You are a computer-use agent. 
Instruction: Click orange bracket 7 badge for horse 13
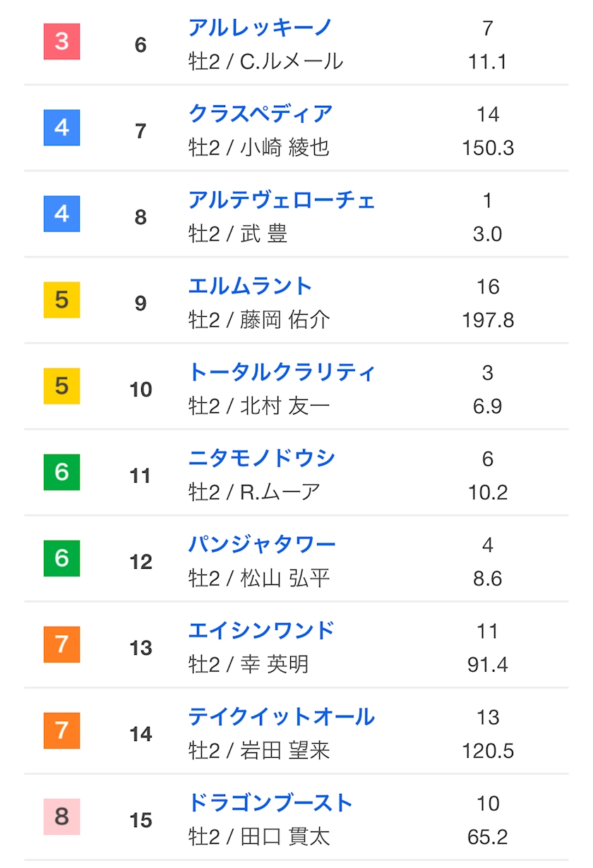(x=62, y=644)
